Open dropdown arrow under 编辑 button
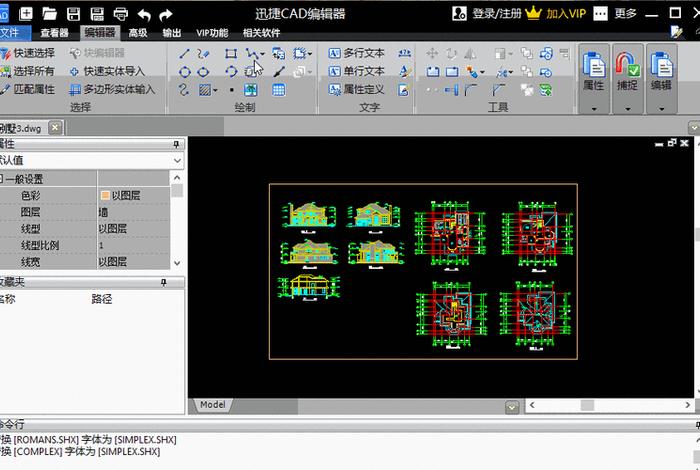 click(x=662, y=108)
